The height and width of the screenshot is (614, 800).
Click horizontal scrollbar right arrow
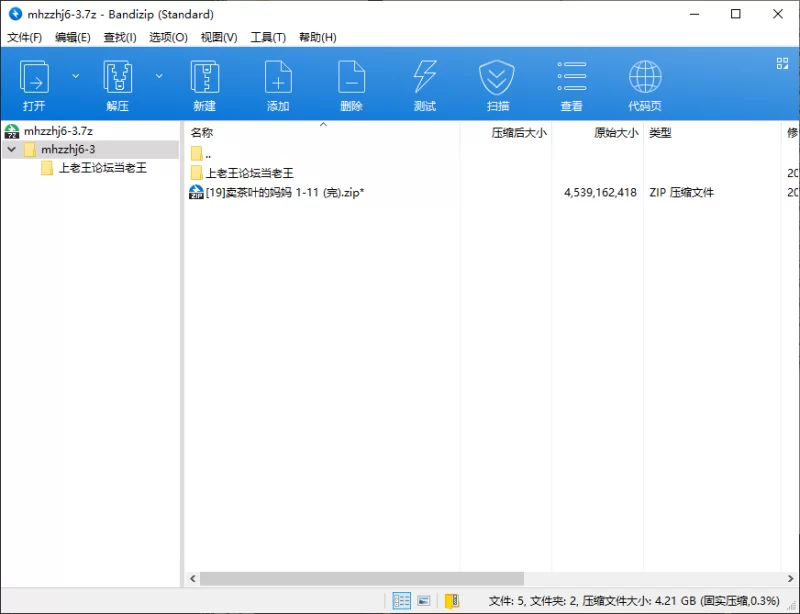(790, 578)
